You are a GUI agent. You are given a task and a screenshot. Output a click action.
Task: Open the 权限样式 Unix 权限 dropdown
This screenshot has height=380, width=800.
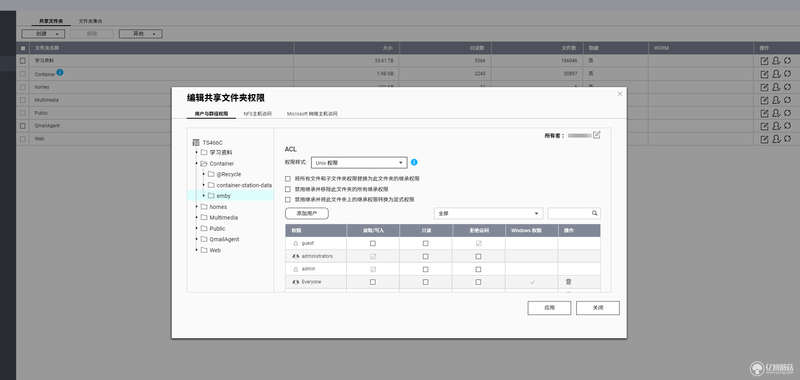coord(359,163)
